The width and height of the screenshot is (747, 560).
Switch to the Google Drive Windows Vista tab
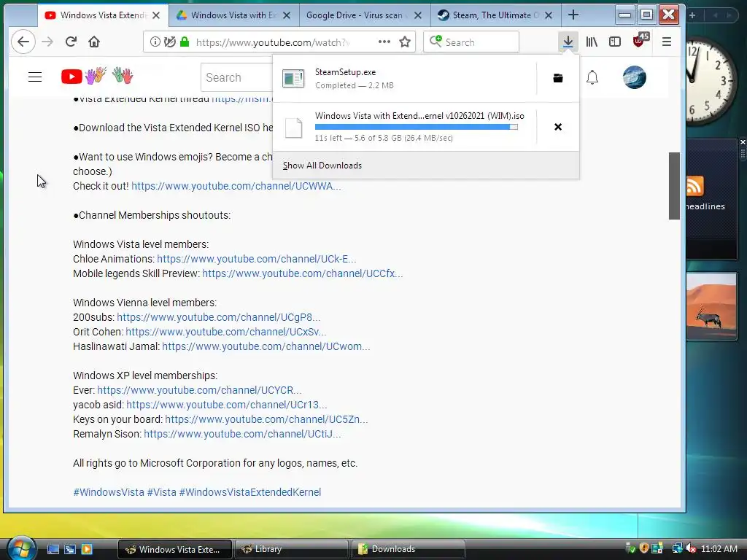[x=233, y=15]
